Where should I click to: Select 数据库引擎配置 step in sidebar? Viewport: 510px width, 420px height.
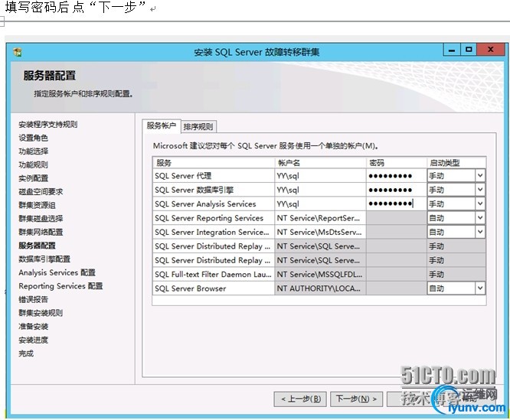[44, 259]
